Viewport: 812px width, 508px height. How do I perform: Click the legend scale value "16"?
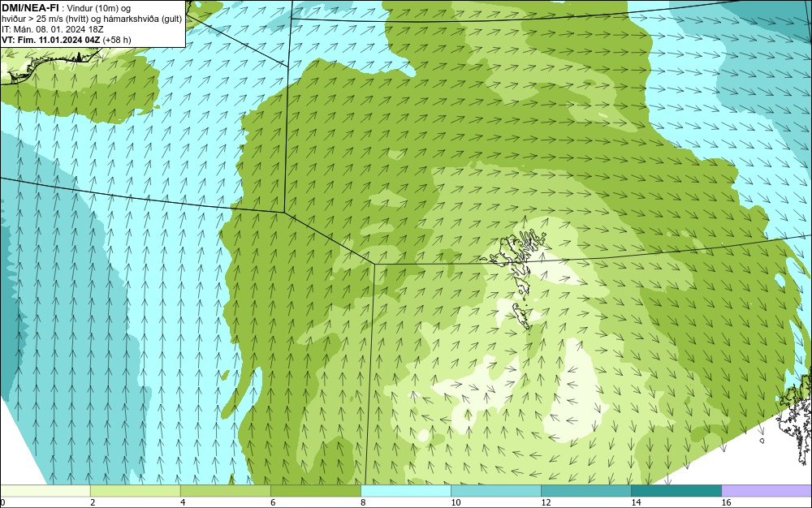[726, 502]
